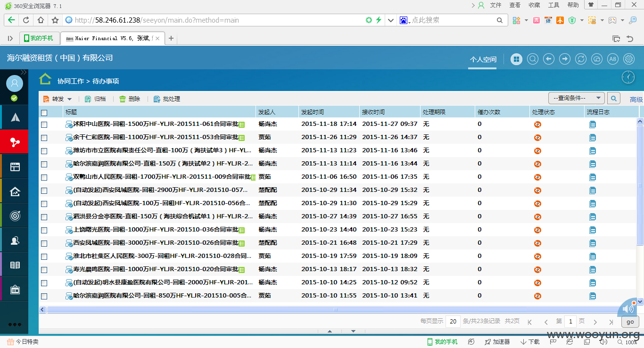The width and height of the screenshot is (644, 348).
Task: Toggle the select-all header checkbox
Action: [44, 113]
